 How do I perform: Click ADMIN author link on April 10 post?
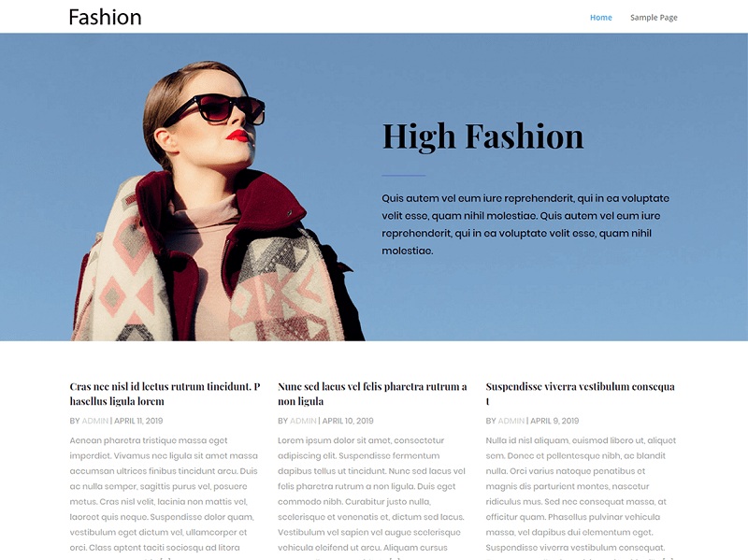(x=303, y=421)
